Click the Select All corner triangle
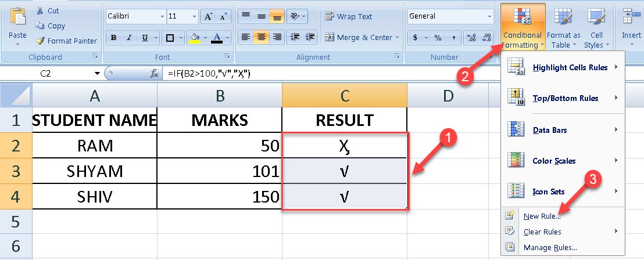 pos(16,96)
